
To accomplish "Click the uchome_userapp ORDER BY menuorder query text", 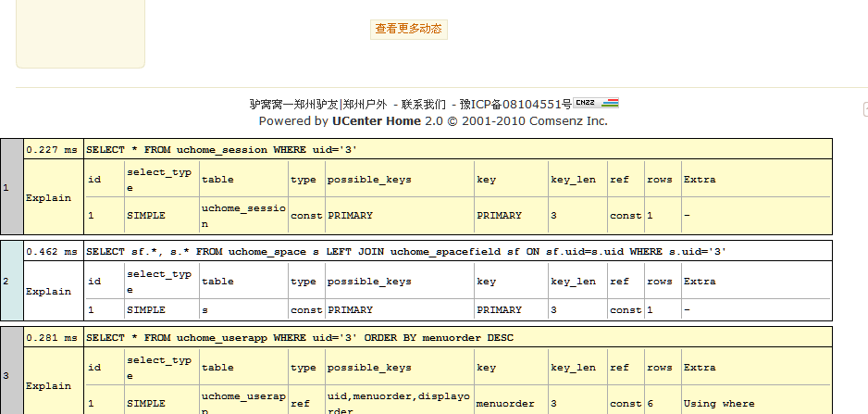I will tap(300, 337).
